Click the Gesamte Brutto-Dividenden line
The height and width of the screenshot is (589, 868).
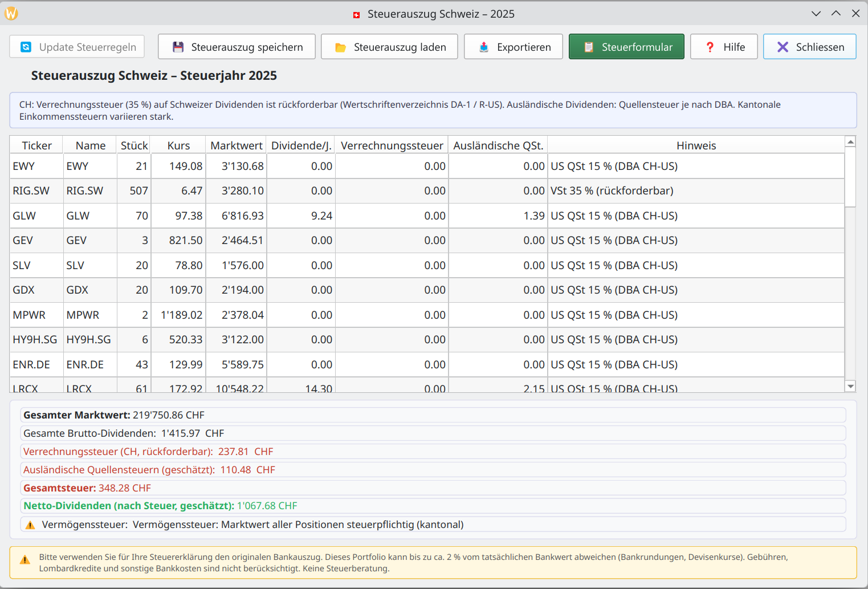[x=433, y=433]
